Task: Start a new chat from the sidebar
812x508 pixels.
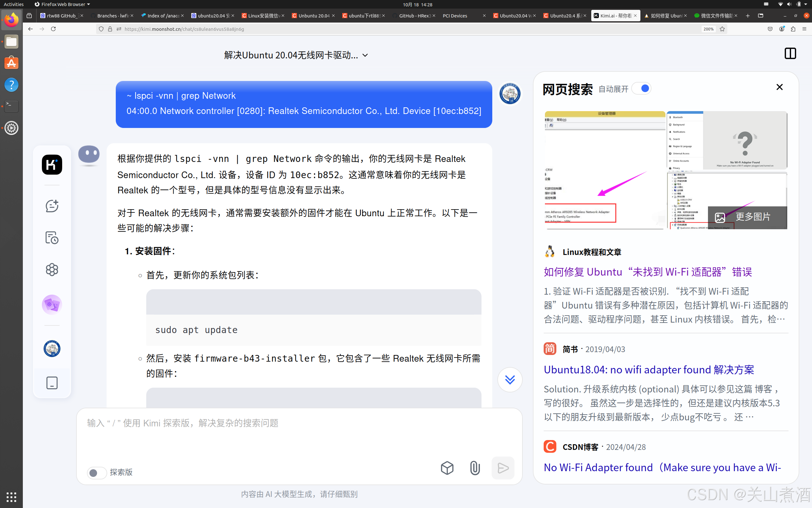Action: click(x=52, y=206)
